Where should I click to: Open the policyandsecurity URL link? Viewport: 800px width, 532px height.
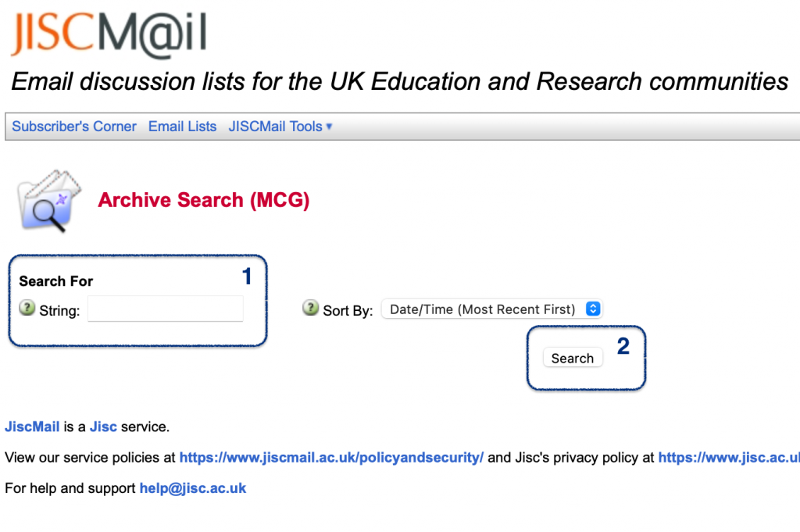click(x=331, y=458)
